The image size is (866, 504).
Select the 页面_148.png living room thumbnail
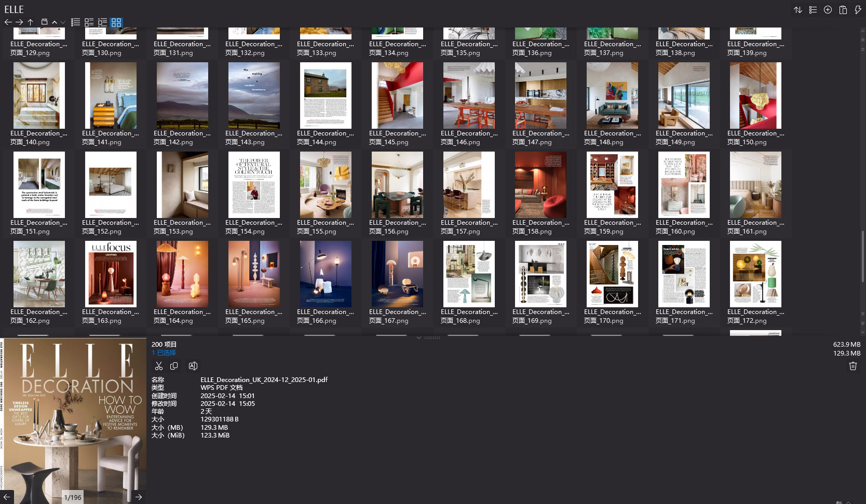(612, 96)
